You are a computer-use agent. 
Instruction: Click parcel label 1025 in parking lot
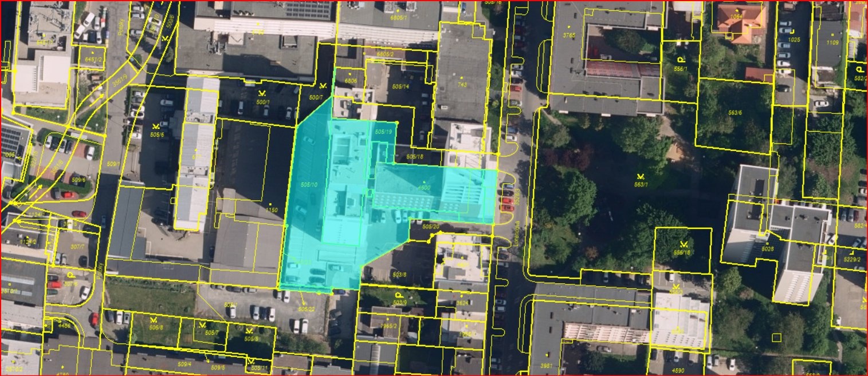tap(794, 39)
